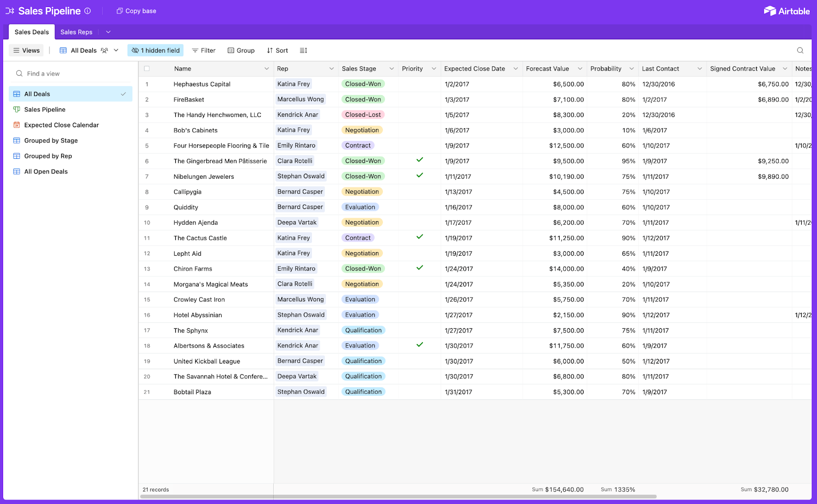Click the Hydden Ajenda name cell
The width and height of the screenshot is (817, 504).
pos(206,223)
